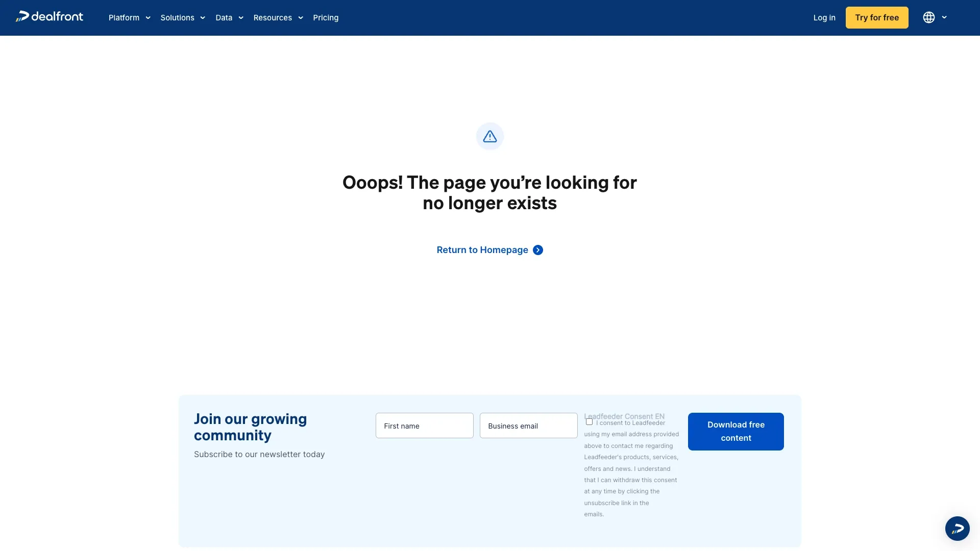Open the Dealfront logo homepage link
This screenshot has height=551, width=980.
pos(50,17)
